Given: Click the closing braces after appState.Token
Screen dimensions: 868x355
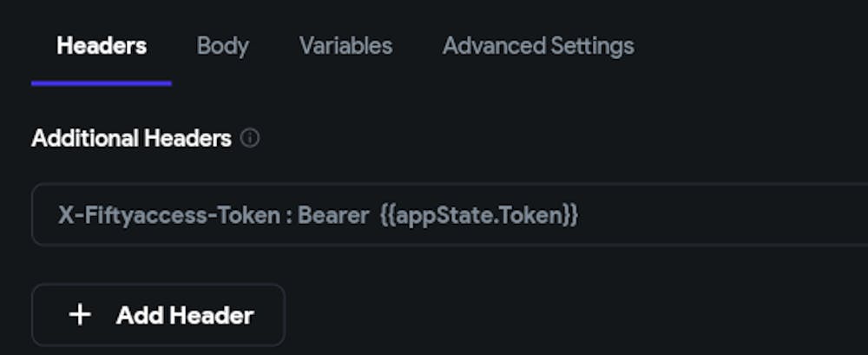Looking at the screenshot, I should 572,215.
